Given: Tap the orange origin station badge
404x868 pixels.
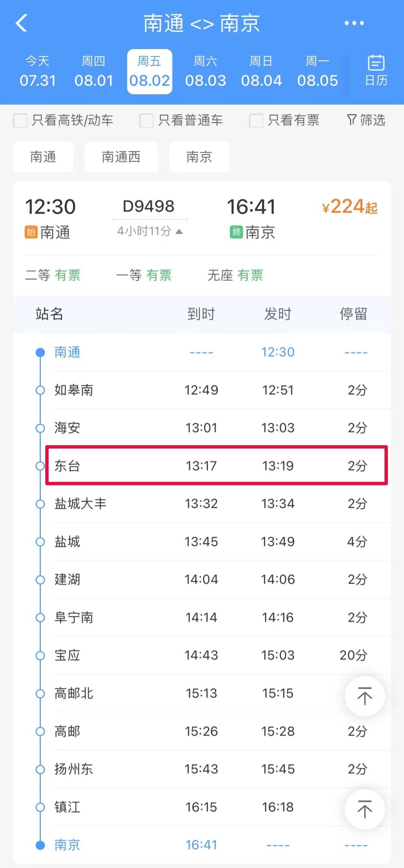Looking at the screenshot, I should pyautogui.click(x=31, y=232).
